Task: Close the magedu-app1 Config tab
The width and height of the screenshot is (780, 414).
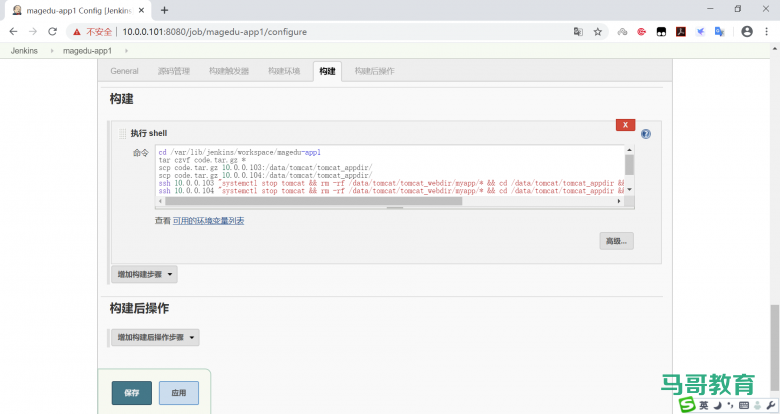Action: point(142,10)
